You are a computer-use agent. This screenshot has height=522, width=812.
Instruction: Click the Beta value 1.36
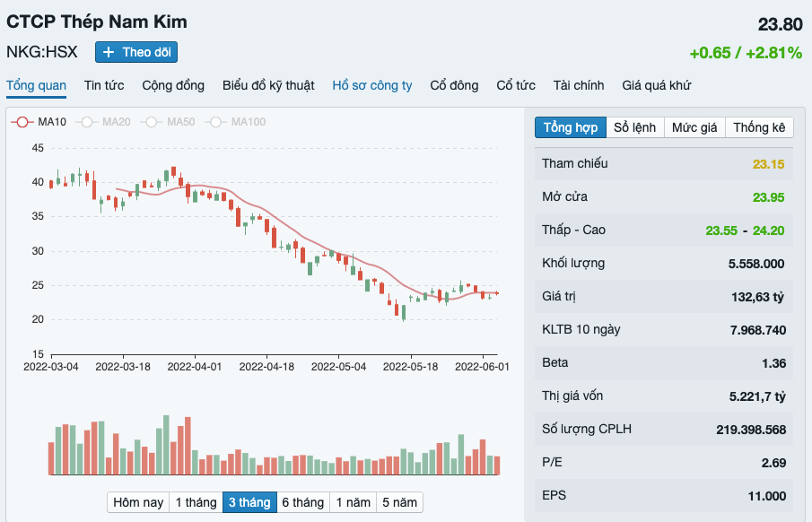click(773, 363)
